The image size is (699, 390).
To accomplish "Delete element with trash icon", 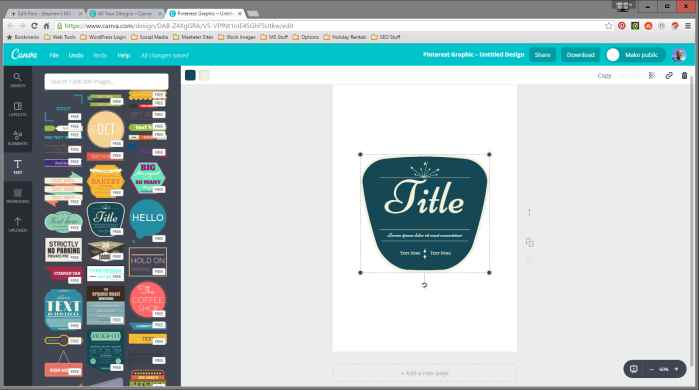I will pos(684,76).
